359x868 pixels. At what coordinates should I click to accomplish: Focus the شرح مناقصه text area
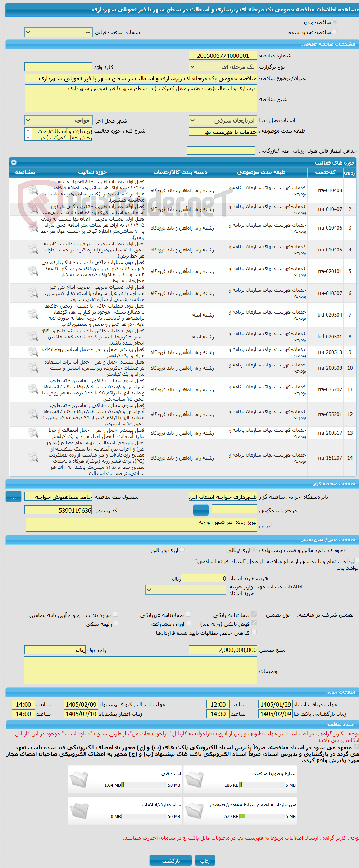pos(141,98)
